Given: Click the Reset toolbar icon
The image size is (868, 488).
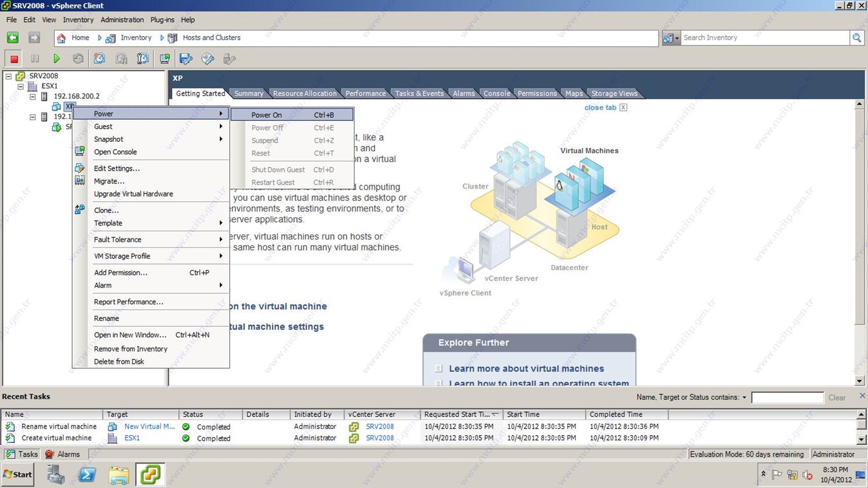Looking at the screenshot, I should [78, 59].
